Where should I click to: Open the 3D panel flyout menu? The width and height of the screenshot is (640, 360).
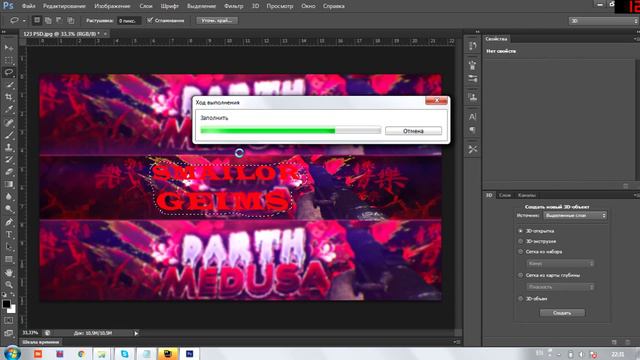(x=636, y=196)
